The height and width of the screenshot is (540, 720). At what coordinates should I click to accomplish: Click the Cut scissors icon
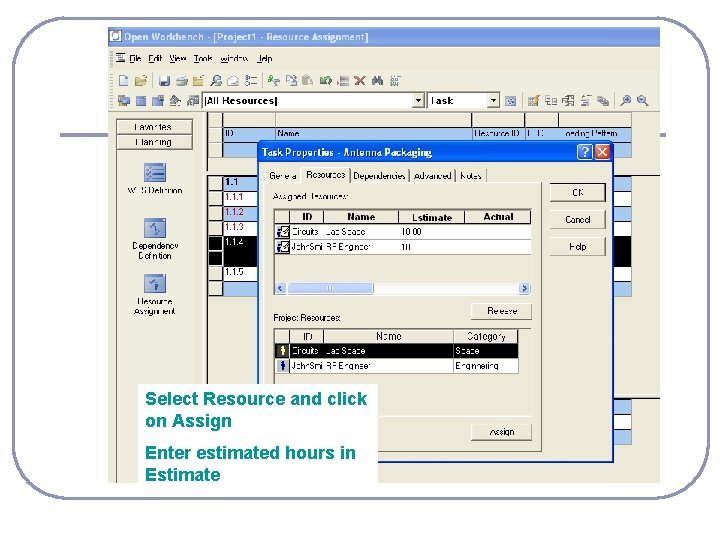click(x=274, y=81)
